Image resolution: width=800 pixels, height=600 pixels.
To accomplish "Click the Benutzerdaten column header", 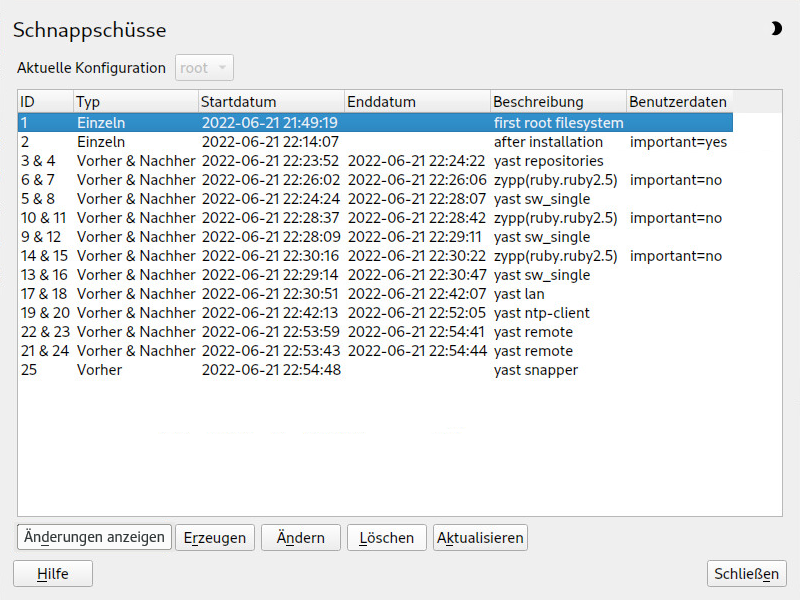I will (x=679, y=102).
